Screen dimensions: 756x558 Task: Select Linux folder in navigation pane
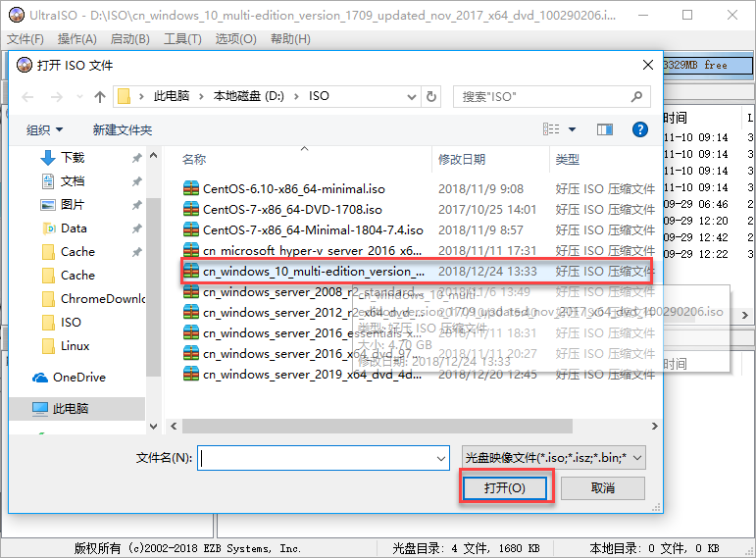(75, 346)
